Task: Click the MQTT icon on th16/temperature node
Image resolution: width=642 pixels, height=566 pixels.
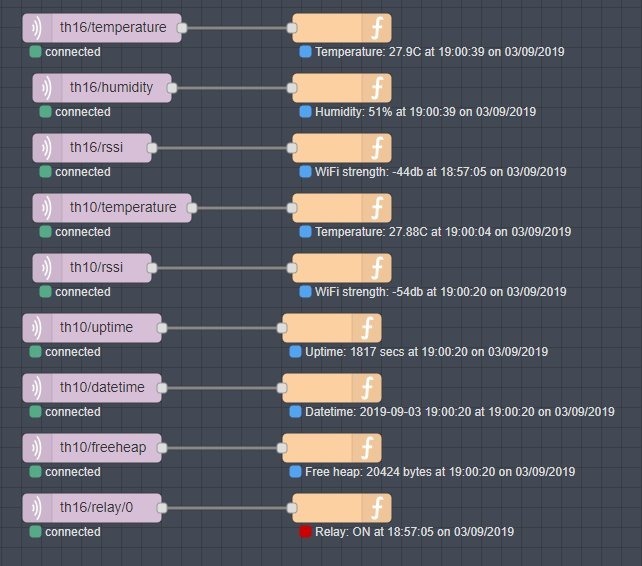Action: click(37, 28)
